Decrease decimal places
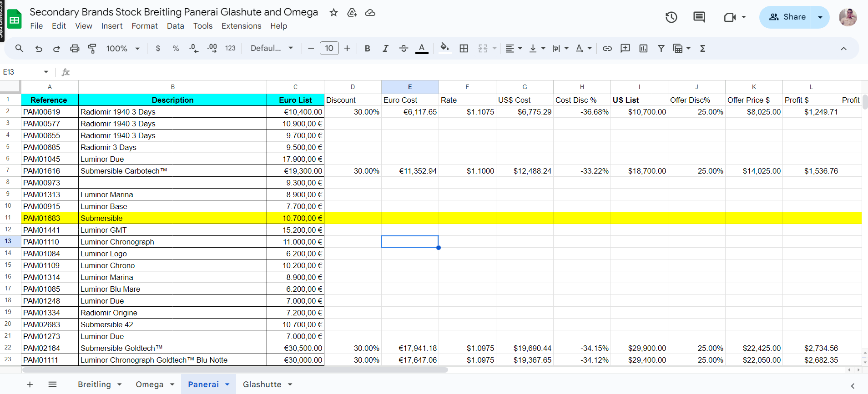 coord(194,48)
